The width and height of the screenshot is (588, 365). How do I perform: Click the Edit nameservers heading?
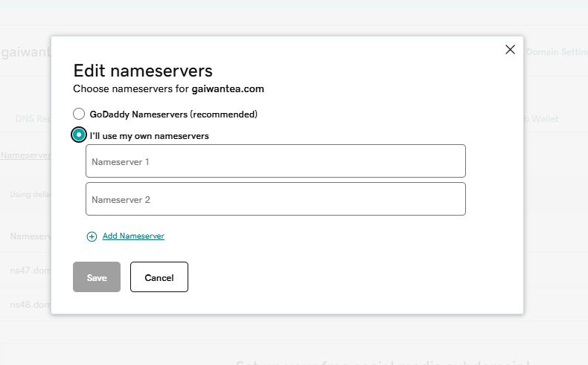click(143, 71)
